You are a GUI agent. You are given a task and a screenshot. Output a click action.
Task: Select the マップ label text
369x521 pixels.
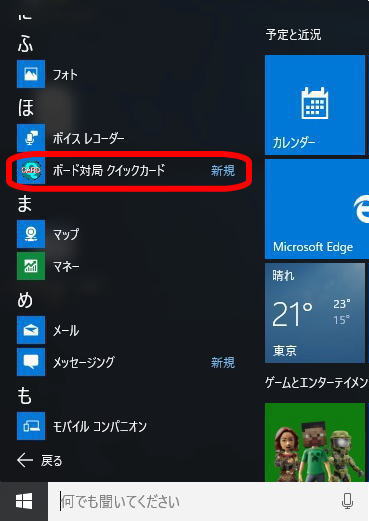(x=66, y=234)
